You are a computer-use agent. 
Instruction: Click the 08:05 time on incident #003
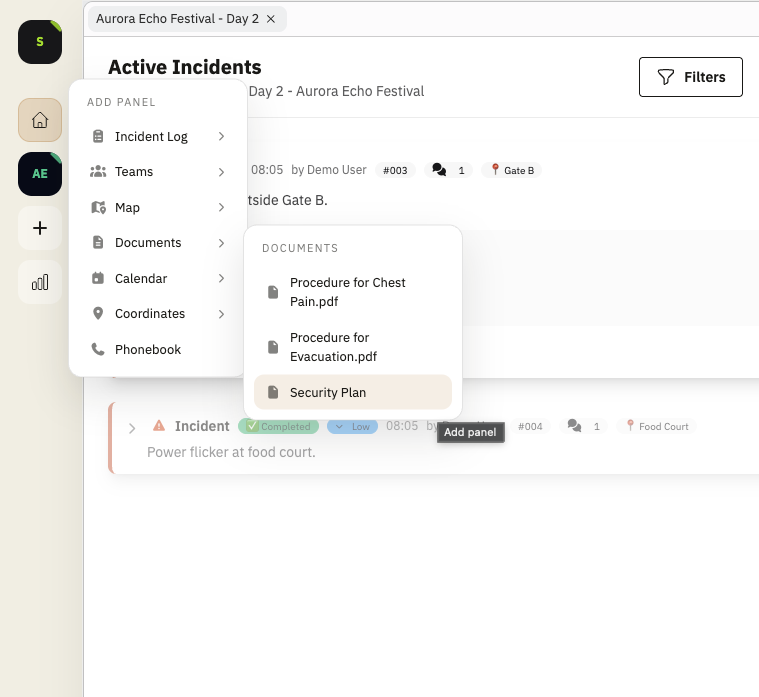[x=267, y=170]
